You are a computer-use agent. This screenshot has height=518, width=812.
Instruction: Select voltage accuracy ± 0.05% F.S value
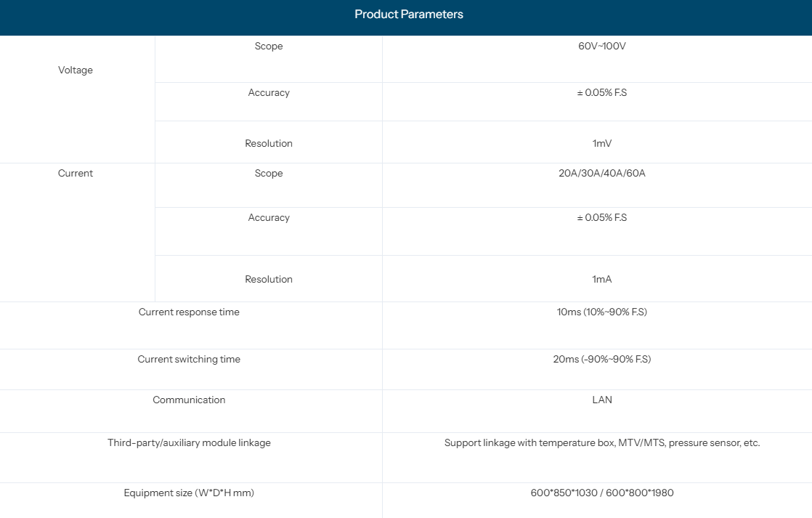(601, 93)
